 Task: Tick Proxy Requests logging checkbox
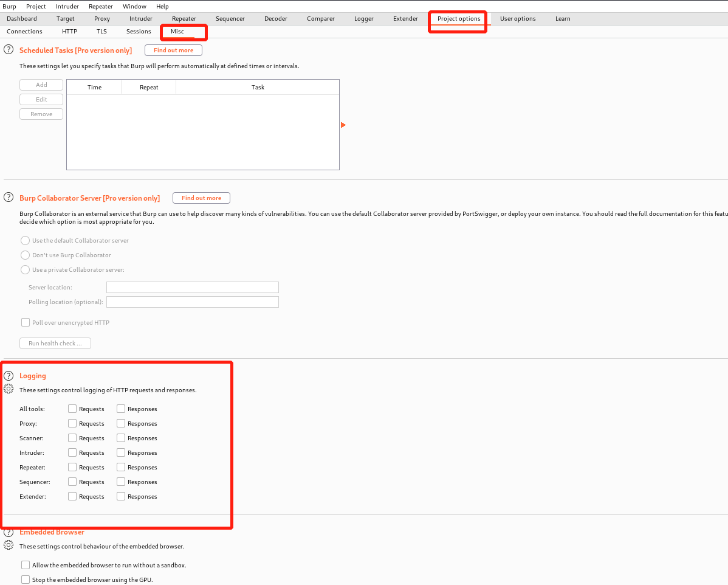pos(72,423)
